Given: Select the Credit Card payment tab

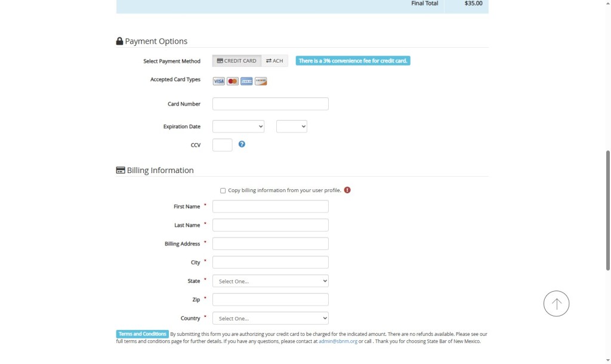Looking at the screenshot, I should [237, 61].
